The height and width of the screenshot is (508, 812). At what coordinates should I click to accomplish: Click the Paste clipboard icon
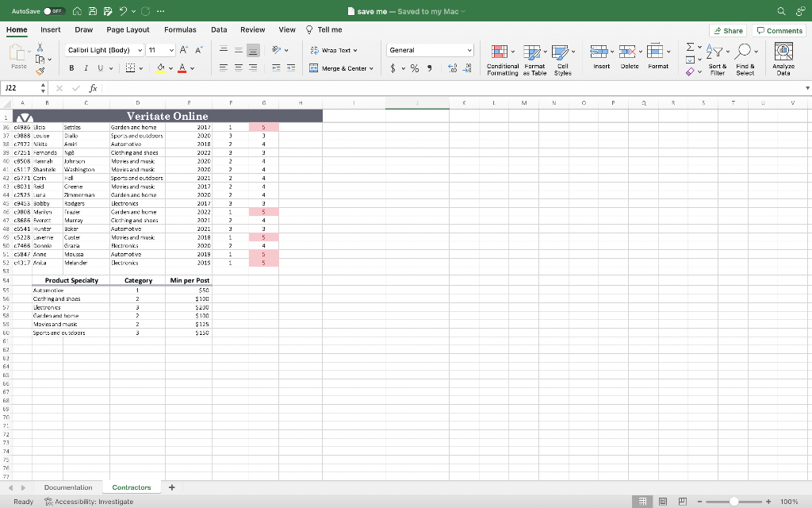tap(17, 53)
